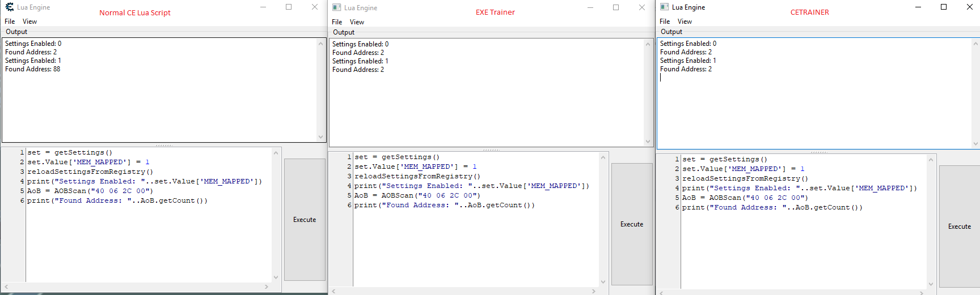Click window icon in CETRAINER title bar

[x=664, y=7]
